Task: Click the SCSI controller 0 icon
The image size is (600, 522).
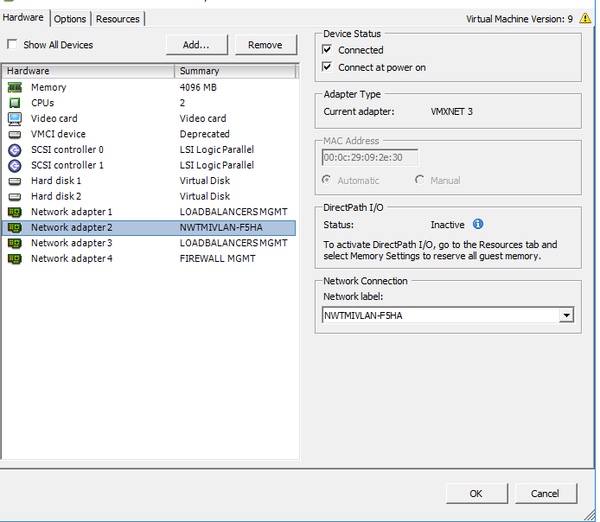Action: click(15, 150)
